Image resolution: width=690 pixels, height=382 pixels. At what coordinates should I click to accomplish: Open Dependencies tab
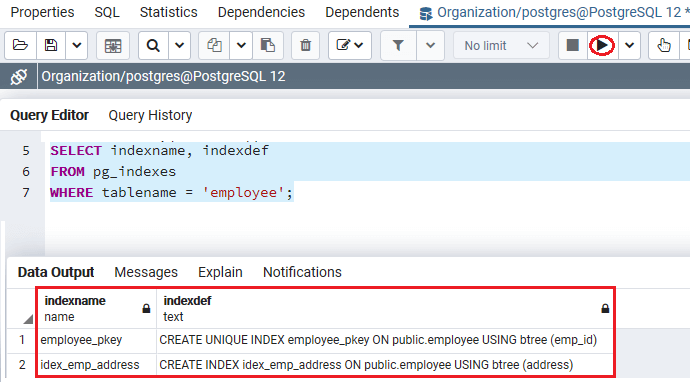261,12
